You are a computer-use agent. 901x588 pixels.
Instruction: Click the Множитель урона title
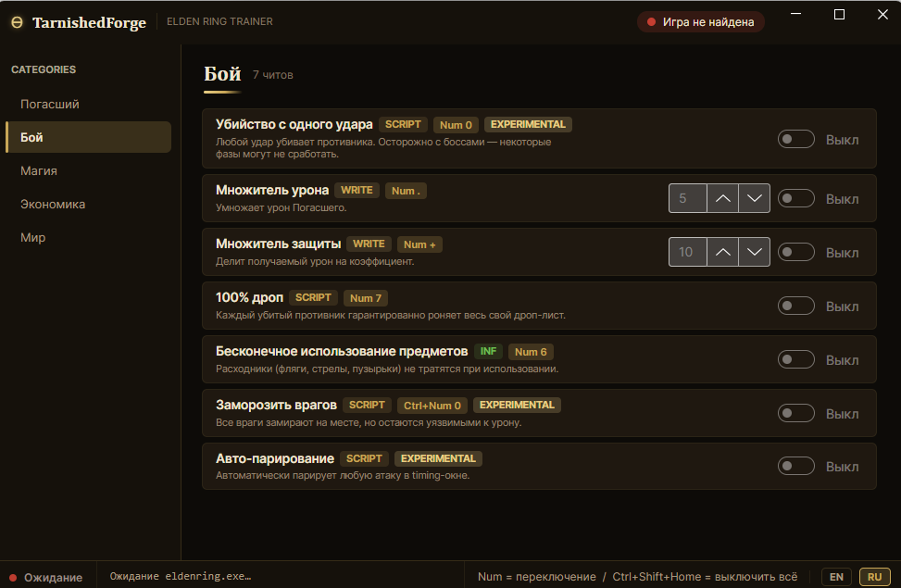pos(272,190)
